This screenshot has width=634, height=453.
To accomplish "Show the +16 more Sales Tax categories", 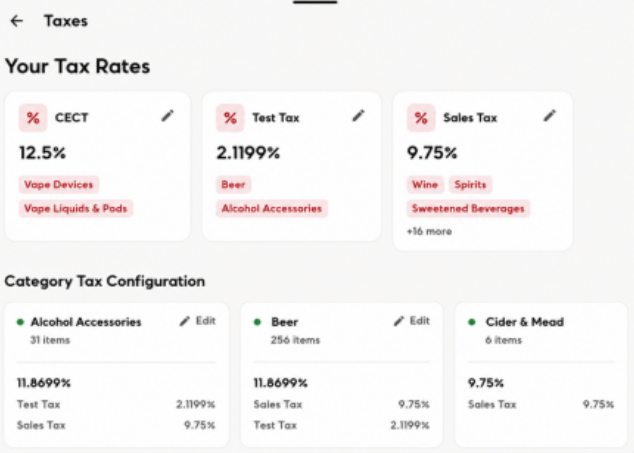I will point(429,231).
